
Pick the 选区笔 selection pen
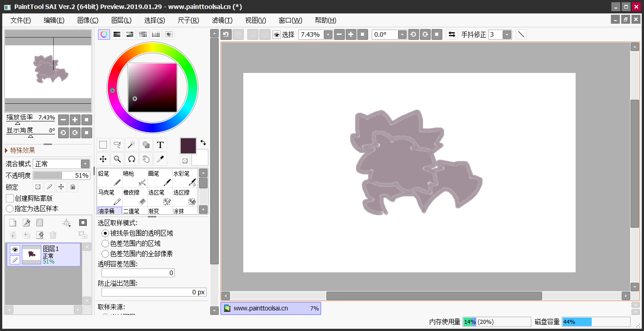(x=160, y=197)
